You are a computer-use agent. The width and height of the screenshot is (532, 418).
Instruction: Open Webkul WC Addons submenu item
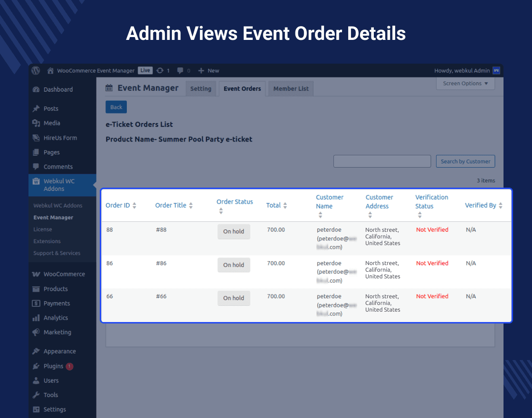[57, 206]
